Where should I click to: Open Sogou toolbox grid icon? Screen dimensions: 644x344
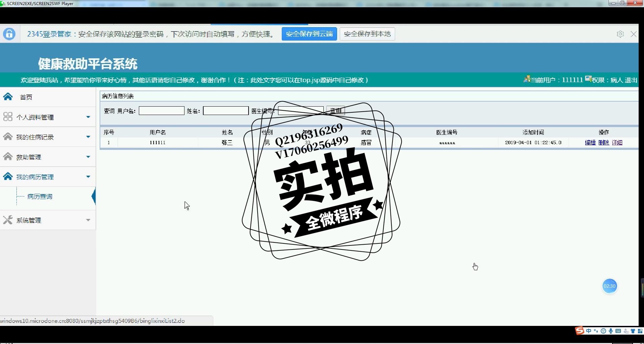pos(640,331)
